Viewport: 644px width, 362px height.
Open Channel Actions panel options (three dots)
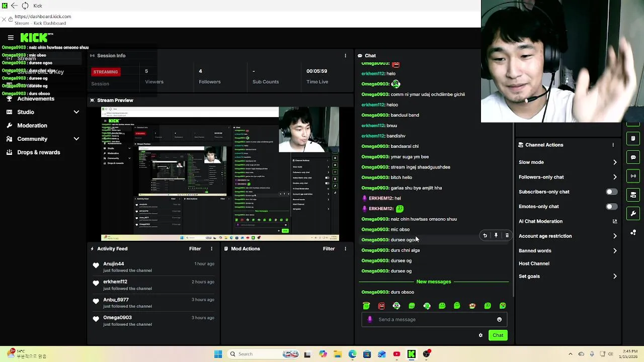(613, 145)
